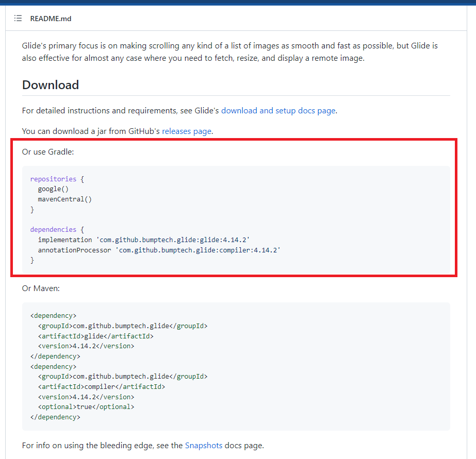Screen dimensions: 476x459
Task: Click the artifactId compiler XML line
Action: 102,386
